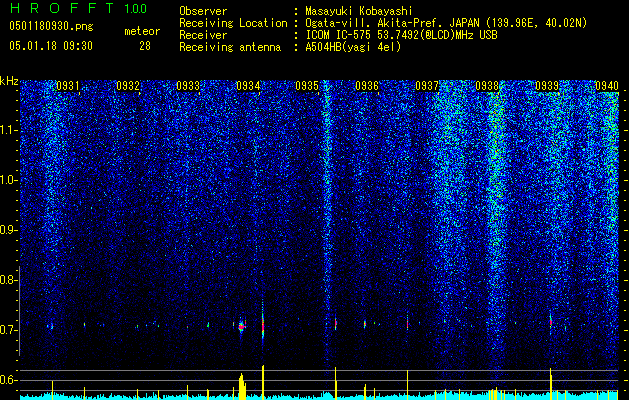The image size is (629, 400).
Task: Click the 0934 time marker
Action: pyautogui.click(x=248, y=85)
